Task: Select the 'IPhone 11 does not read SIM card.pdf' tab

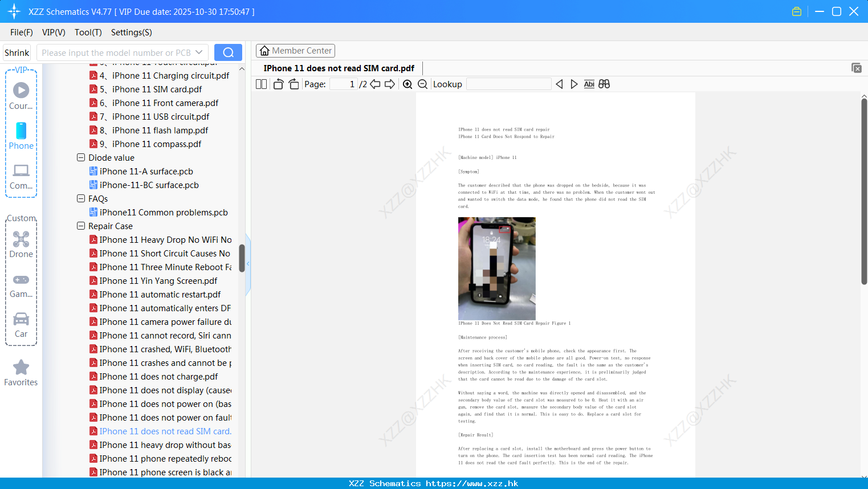Action: (x=339, y=68)
